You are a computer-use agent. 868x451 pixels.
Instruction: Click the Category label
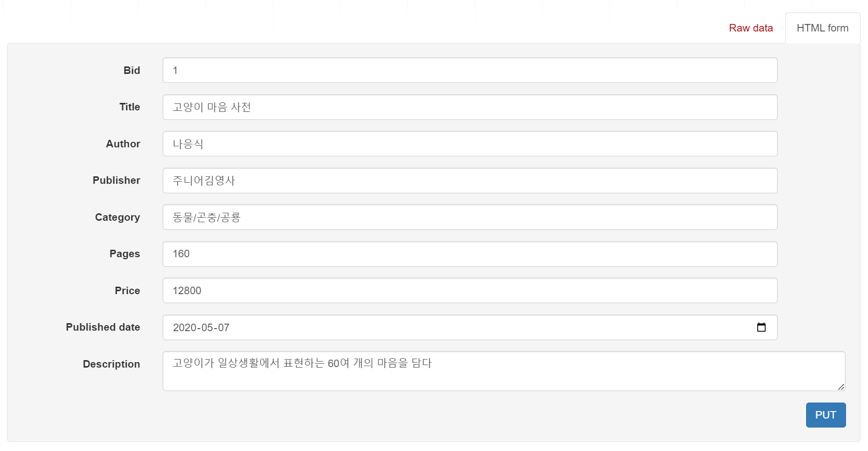(x=117, y=217)
